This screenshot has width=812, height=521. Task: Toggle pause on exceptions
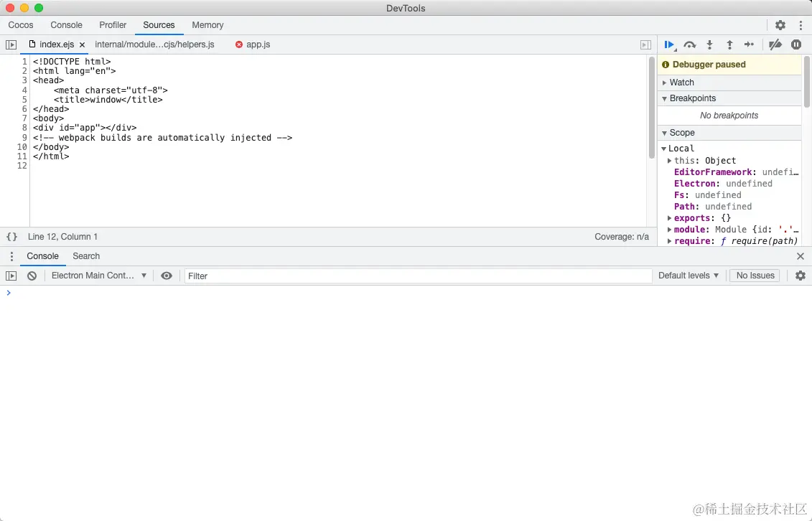pyautogui.click(x=796, y=44)
